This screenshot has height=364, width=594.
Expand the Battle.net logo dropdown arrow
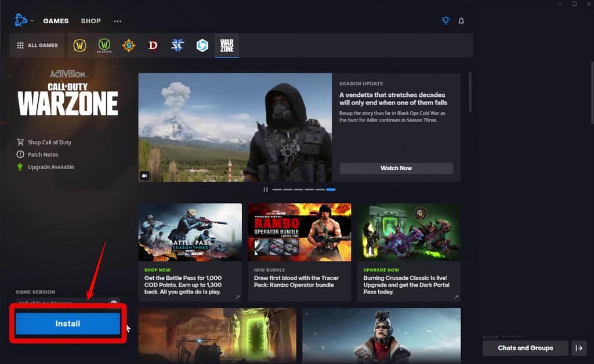(x=32, y=21)
